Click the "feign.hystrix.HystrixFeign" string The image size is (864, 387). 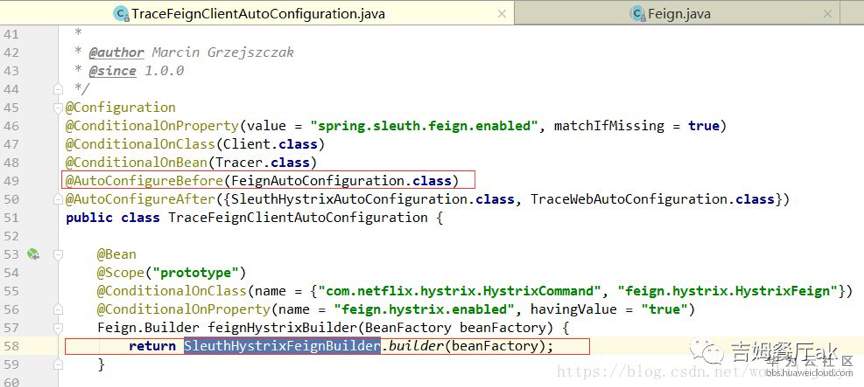pyautogui.click(x=727, y=291)
